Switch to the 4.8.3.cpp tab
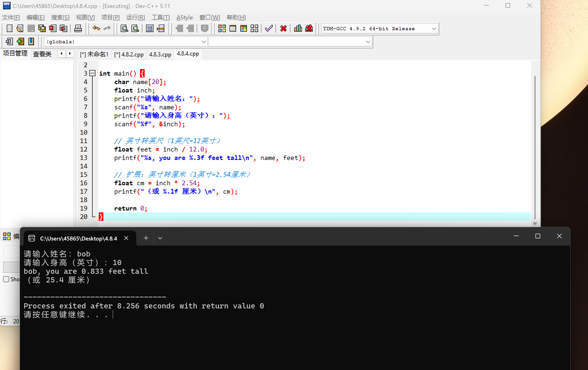Image resolution: width=588 pixels, height=370 pixels. pos(160,54)
